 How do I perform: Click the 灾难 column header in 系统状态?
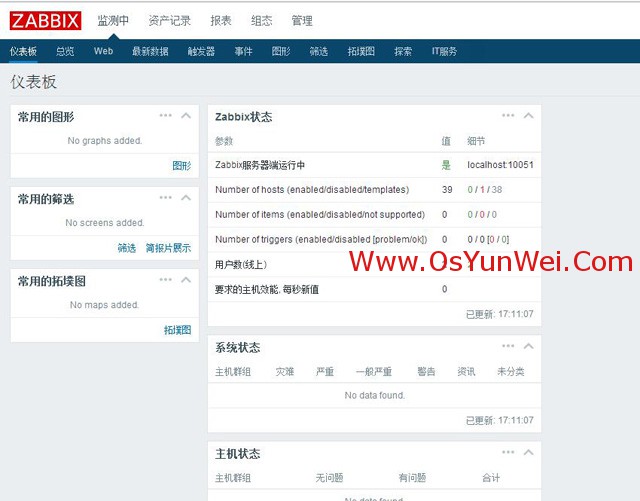coord(285,372)
